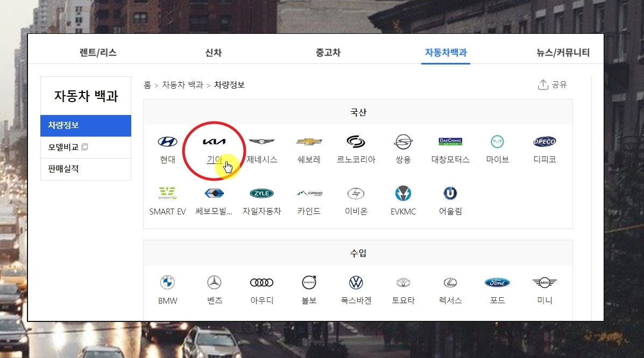This screenshot has width=644, height=358.
Task: Click the 홈 breadcrumb link
Action: coord(147,85)
